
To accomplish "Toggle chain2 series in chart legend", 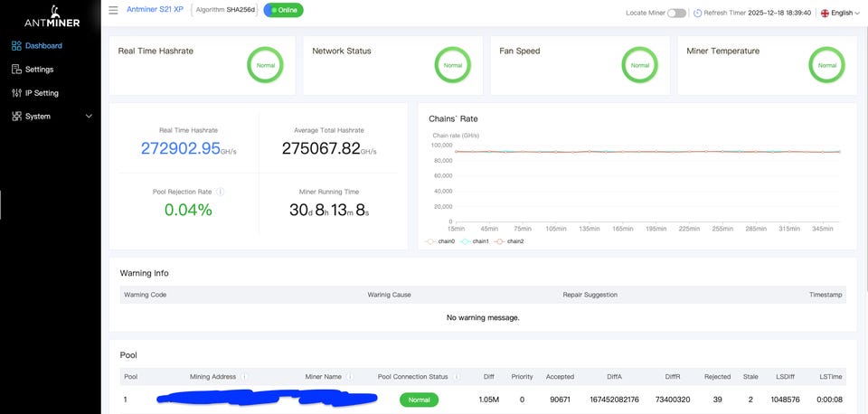I will (x=509, y=241).
